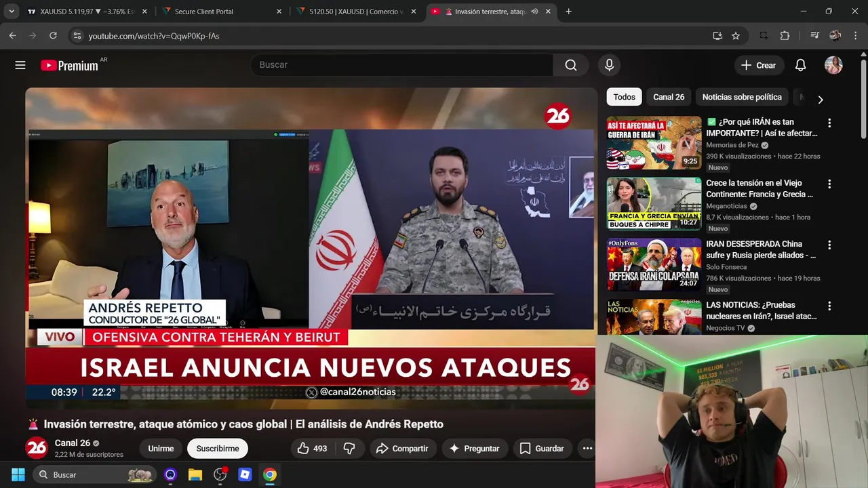This screenshot has width=868, height=488.
Task: Open 'Francia y Grecia' video thumbnail
Action: pyautogui.click(x=654, y=204)
